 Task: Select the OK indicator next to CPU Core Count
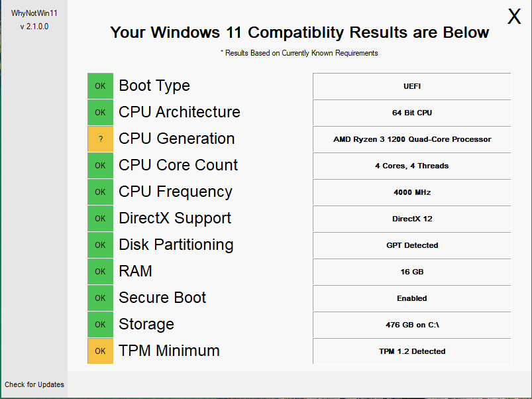101,165
